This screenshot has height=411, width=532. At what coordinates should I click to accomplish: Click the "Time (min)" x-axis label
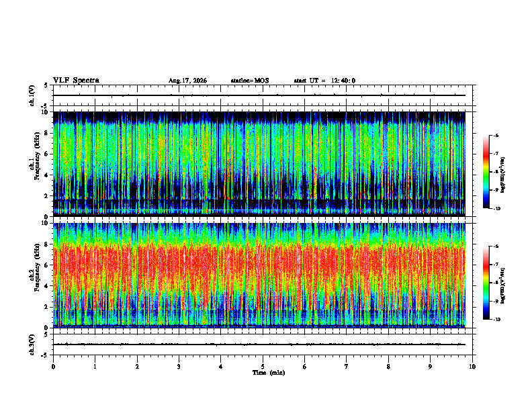tap(269, 373)
